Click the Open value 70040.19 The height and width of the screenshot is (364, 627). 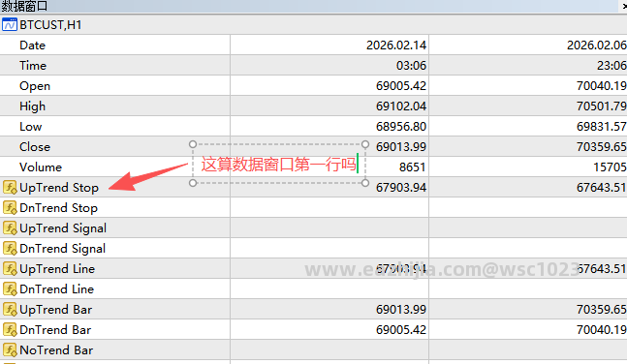602,86
